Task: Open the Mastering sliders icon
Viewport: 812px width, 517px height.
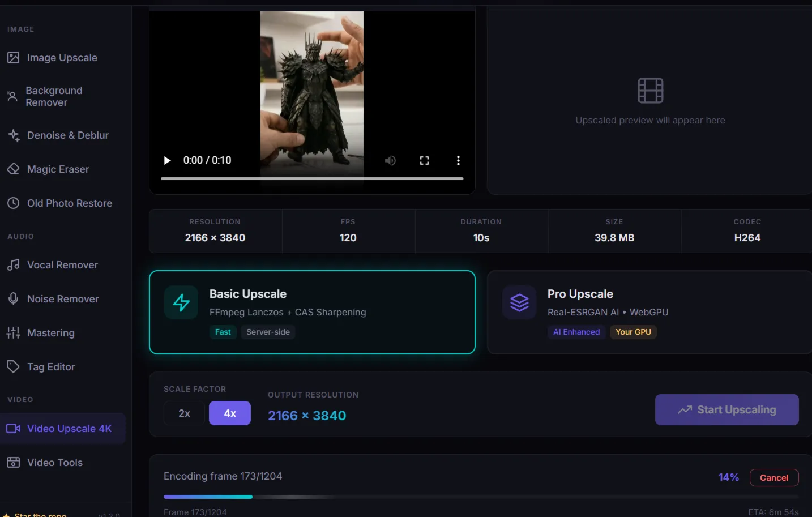Action: 14,333
